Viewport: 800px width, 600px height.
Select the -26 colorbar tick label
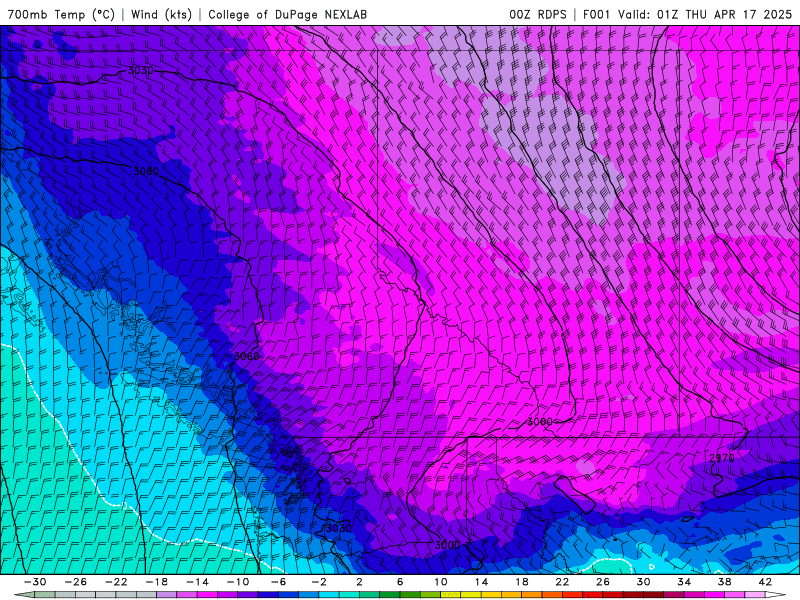click(76, 582)
